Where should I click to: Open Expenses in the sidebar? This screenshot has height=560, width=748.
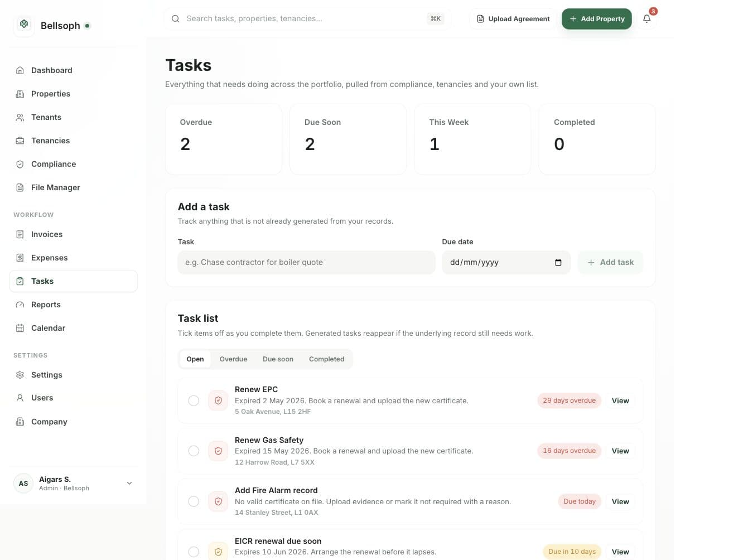pos(73,258)
